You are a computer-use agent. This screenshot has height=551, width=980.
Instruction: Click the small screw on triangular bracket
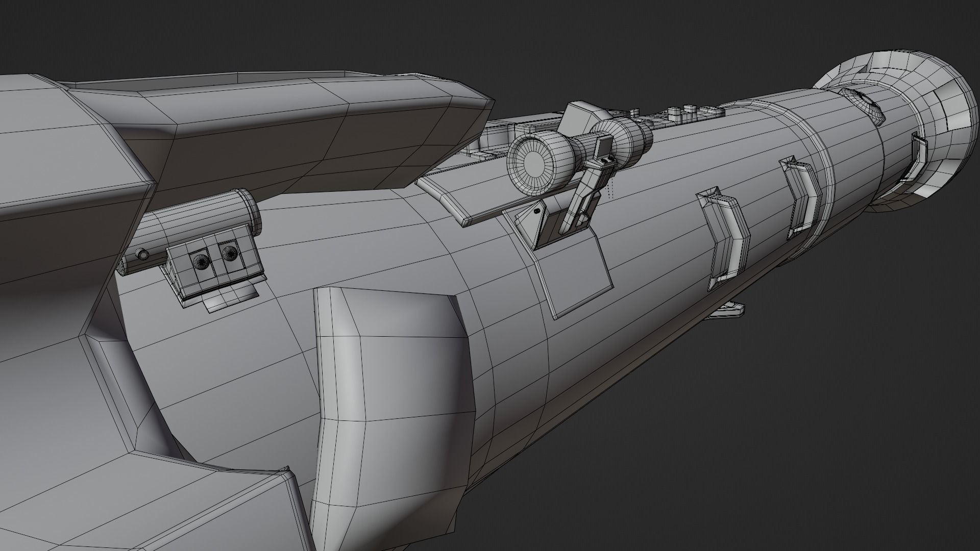point(537,210)
